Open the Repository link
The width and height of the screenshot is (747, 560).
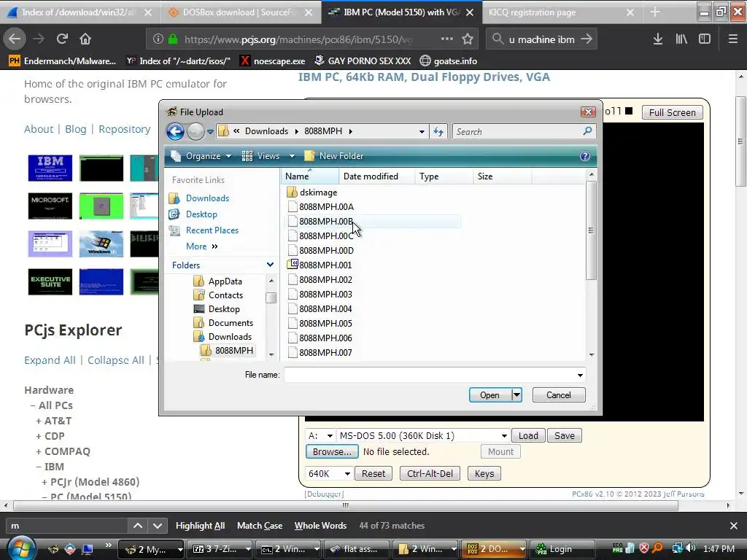(x=124, y=129)
